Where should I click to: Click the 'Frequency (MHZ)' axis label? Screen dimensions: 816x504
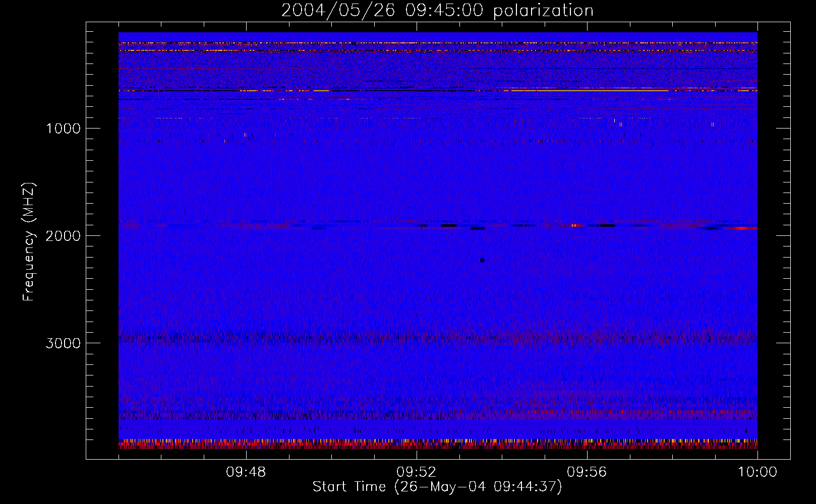(29, 242)
